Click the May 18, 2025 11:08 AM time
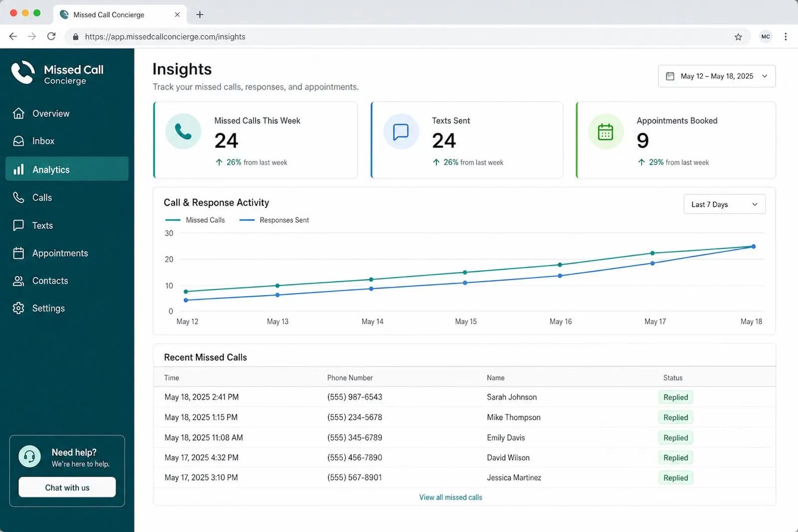The image size is (798, 532). pos(203,437)
